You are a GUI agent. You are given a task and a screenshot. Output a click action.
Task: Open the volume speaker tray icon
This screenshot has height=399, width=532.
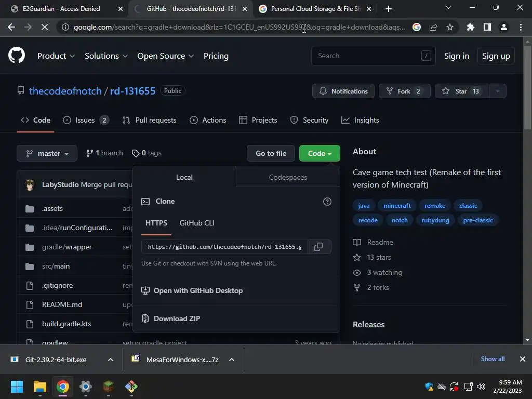coord(481,387)
